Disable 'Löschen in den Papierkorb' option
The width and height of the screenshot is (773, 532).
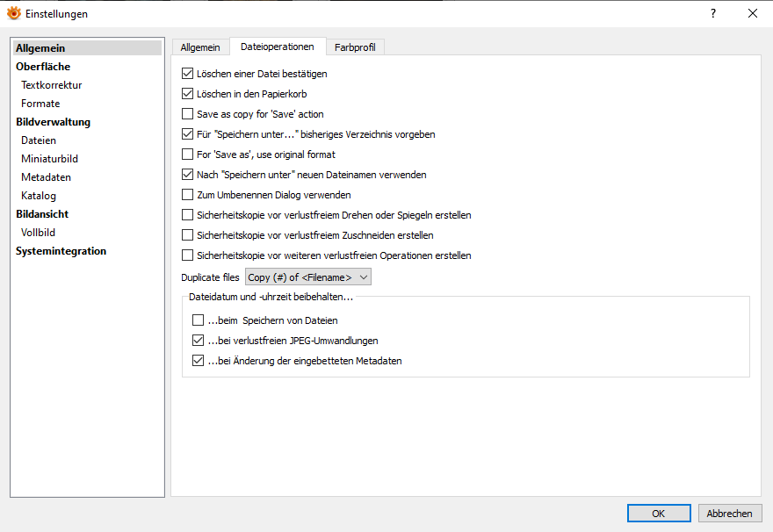[x=187, y=94]
